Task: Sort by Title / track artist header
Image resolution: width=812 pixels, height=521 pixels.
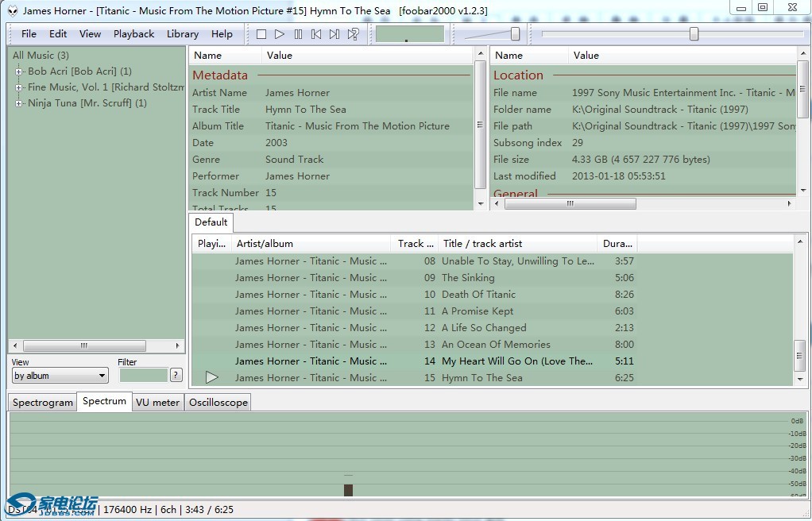Action: (518, 243)
